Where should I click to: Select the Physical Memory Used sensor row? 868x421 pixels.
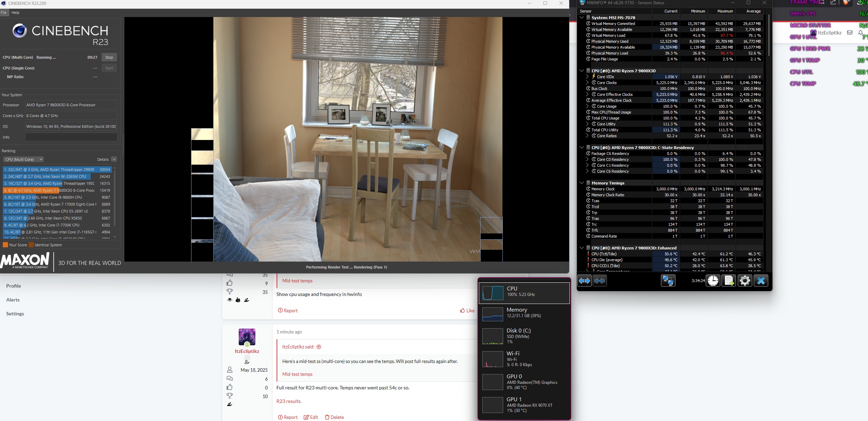[x=671, y=41]
